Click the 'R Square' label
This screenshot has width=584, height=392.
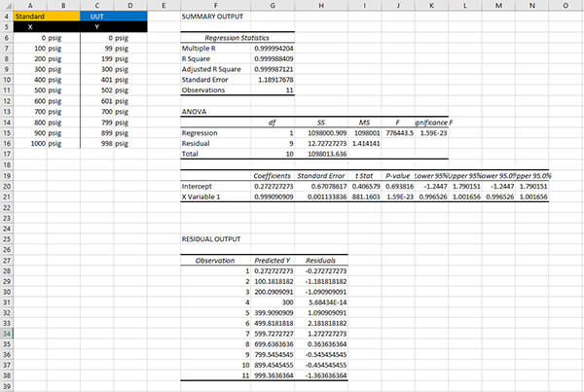196,58
